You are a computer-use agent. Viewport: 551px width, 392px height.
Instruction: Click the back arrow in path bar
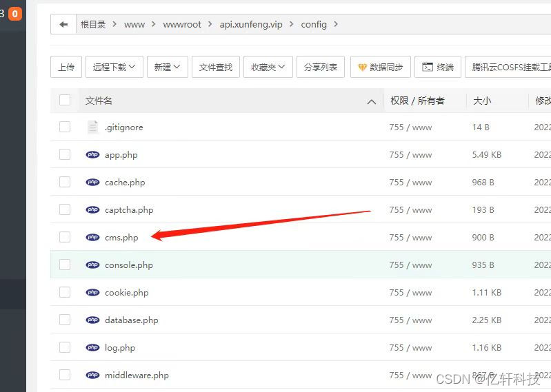[64, 24]
